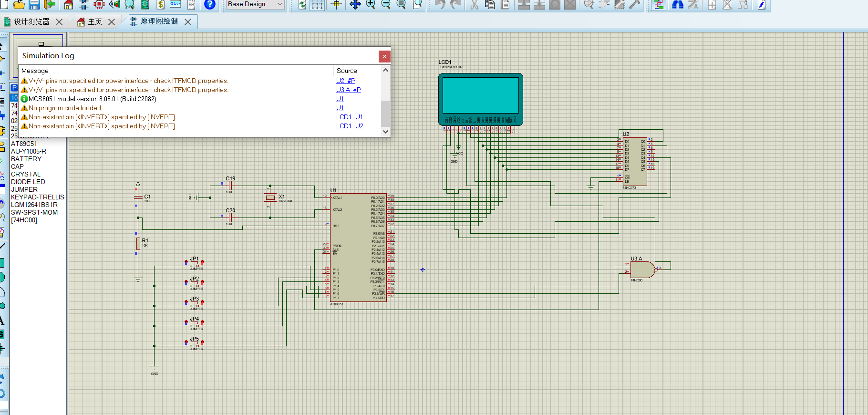Open the Packaging Tool icon
Viewport: 868px width, 415px height.
(x=620, y=5)
